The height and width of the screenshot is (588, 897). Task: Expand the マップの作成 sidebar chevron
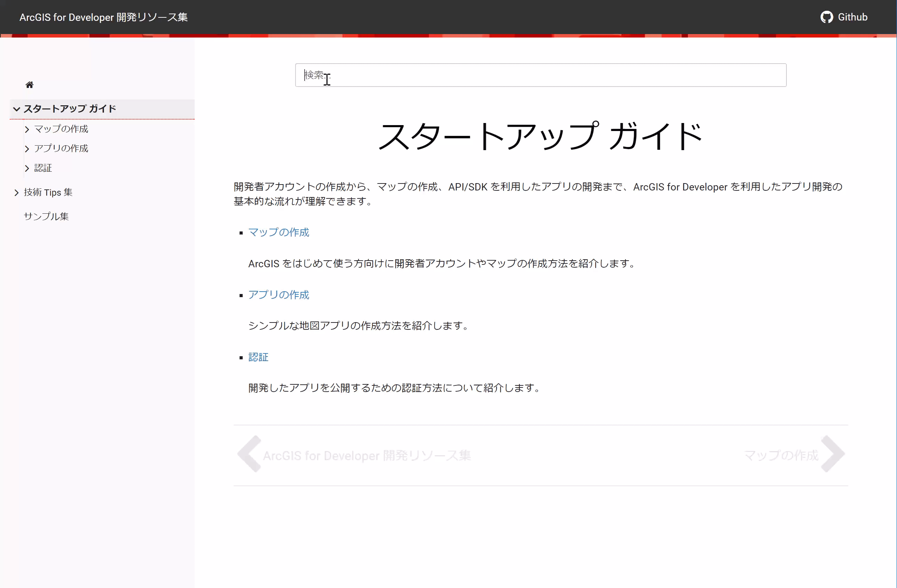[27, 130]
